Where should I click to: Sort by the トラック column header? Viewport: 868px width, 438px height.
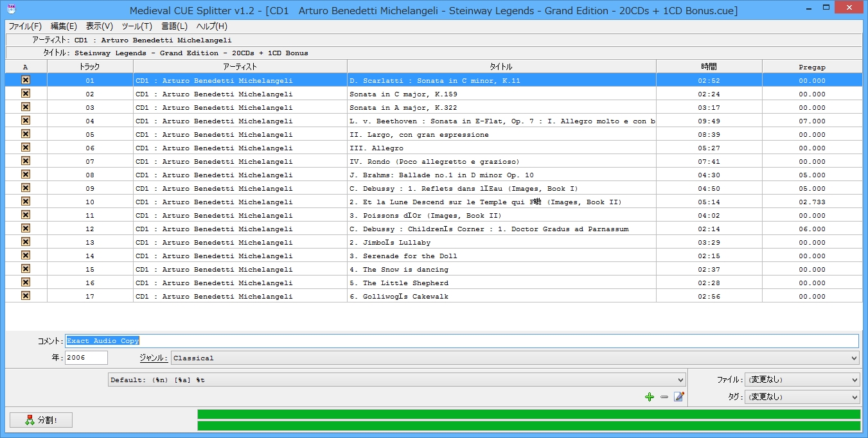coord(90,67)
